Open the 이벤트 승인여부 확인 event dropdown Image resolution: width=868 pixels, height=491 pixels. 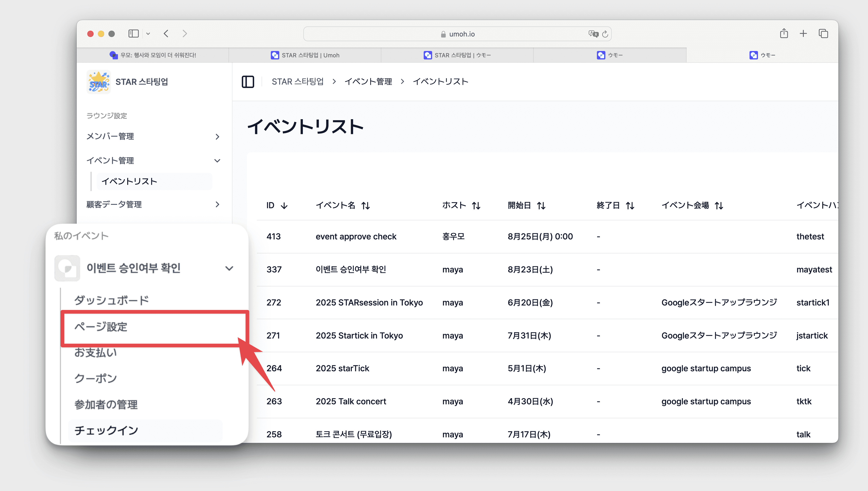coord(229,268)
